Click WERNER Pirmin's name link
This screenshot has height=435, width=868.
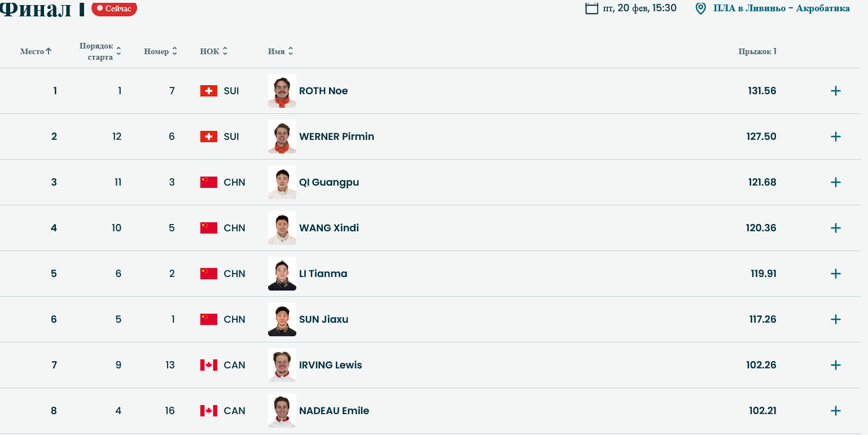coord(336,137)
